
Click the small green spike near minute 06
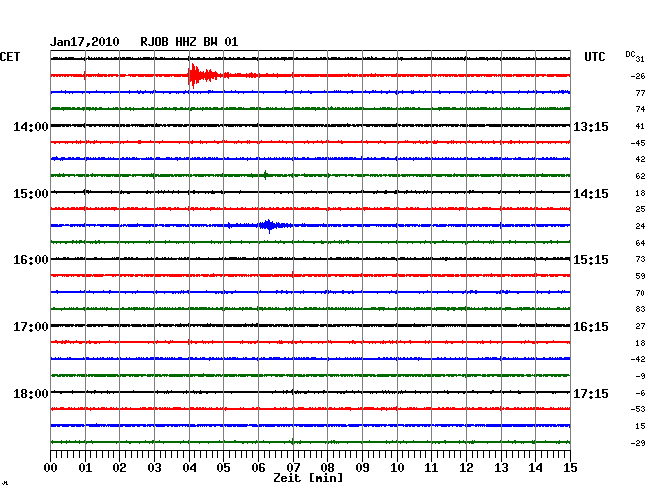[x=265, y=175]
